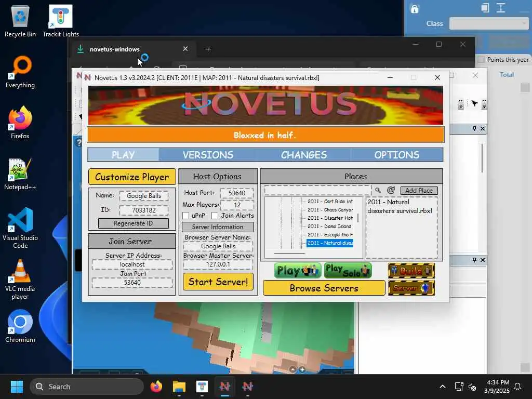Click the magnifier search icon in Places

(x=378, y=190)
